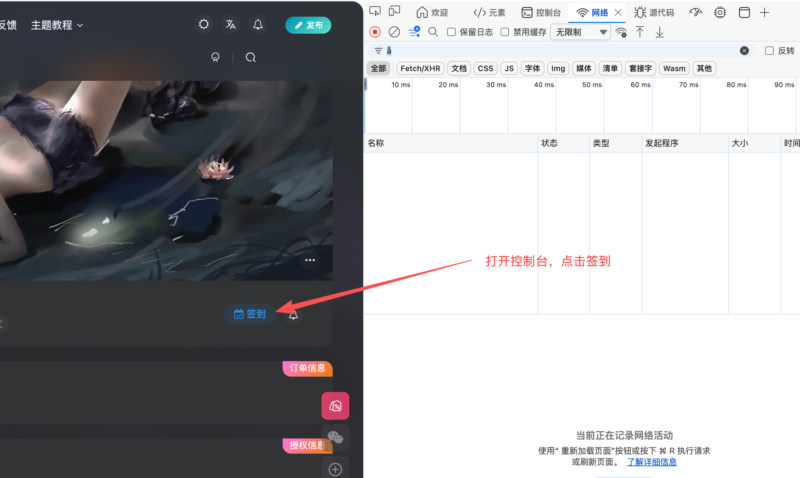Filter requests by 套接字
This screenshot has height=478, width=800.
pyautogui.click(x=640, y=68)
